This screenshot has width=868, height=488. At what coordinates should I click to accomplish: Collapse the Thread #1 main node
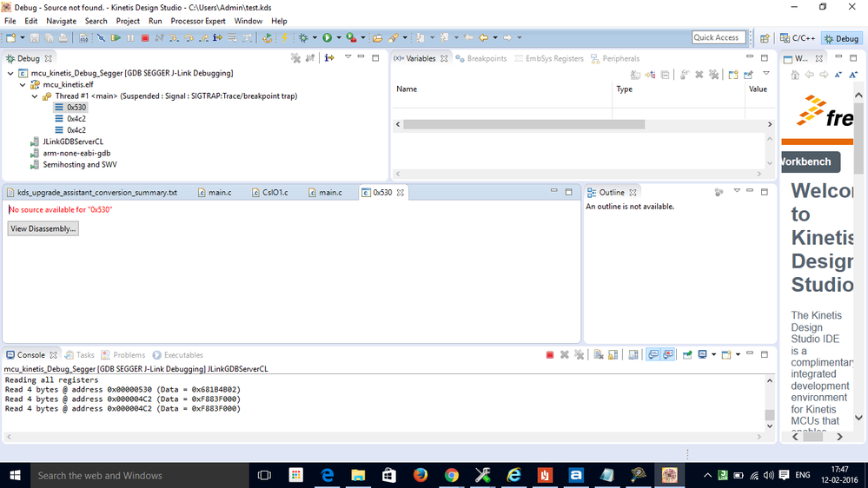pos(35,96)
